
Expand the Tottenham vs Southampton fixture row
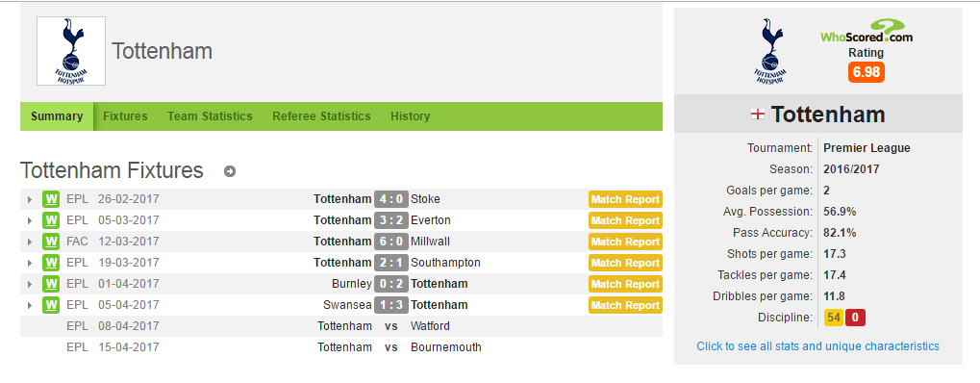tap(30, 263)
